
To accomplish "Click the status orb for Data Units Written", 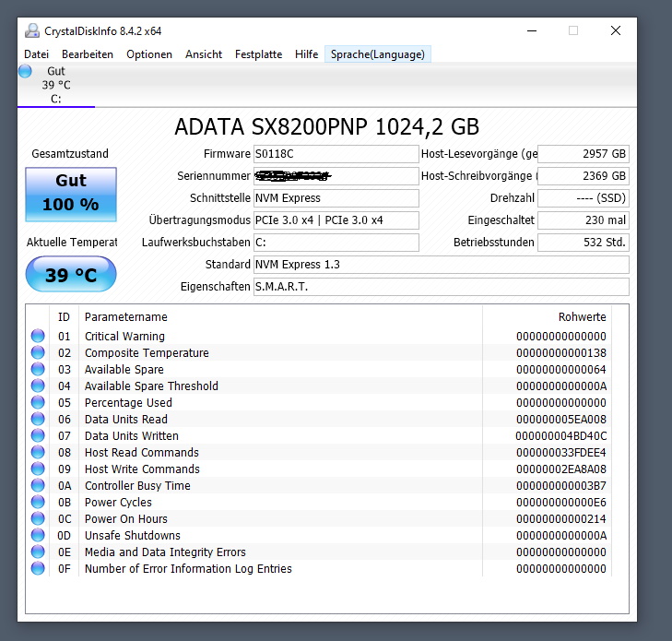I will coord(38,435).
